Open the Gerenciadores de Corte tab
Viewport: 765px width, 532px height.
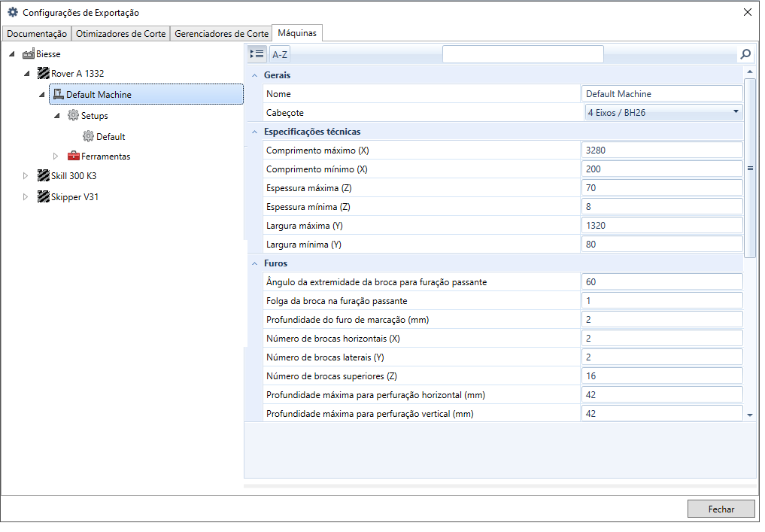click(221, 34)
